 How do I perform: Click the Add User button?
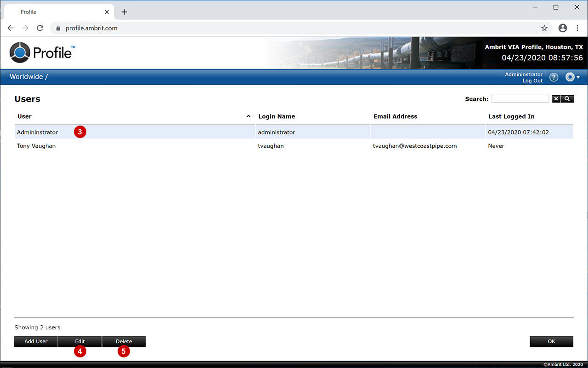coord(36,341)
